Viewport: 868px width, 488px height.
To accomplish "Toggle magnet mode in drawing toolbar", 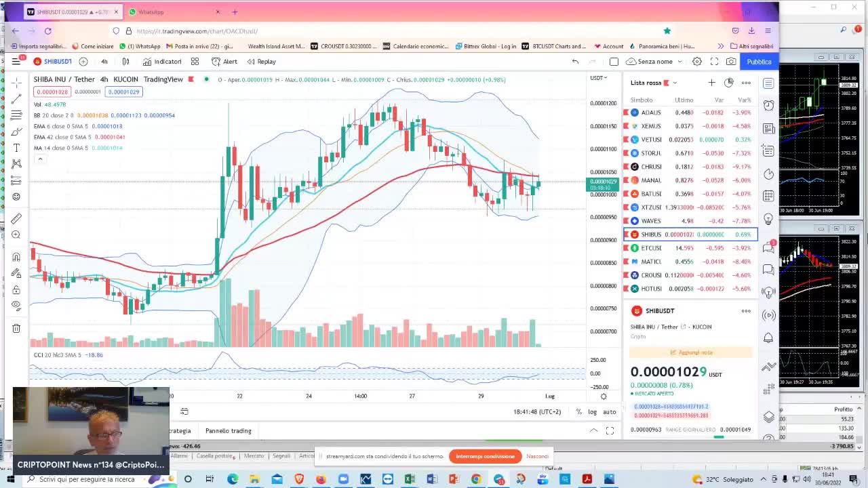I will coord(16,257).
